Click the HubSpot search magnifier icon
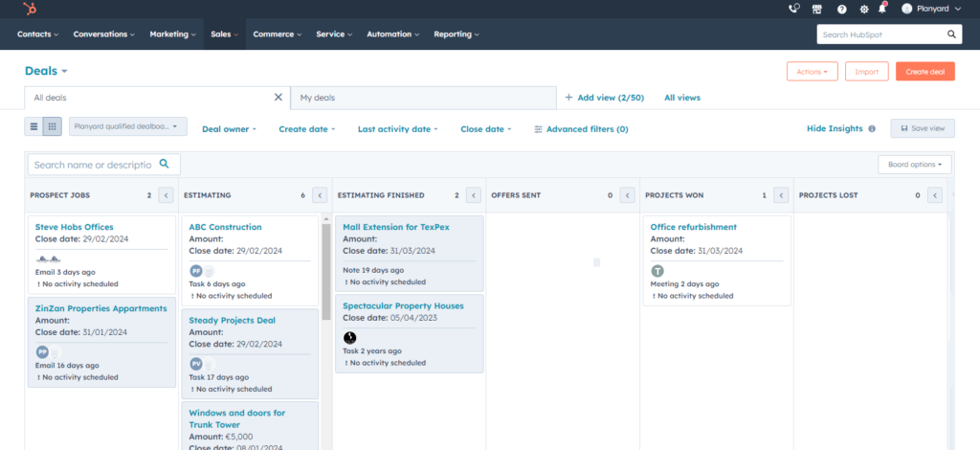980x450 pixels. [x=951, y=34]
